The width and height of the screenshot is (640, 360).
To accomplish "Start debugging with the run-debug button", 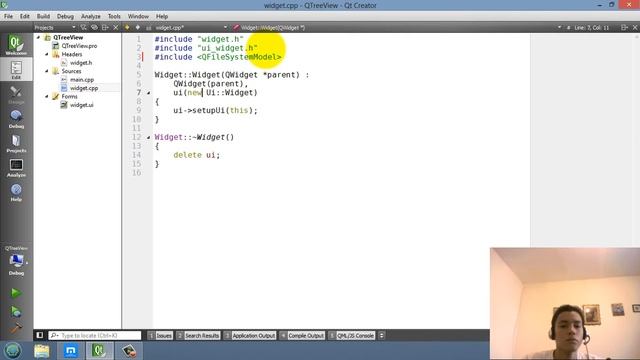I will point(16,311).
